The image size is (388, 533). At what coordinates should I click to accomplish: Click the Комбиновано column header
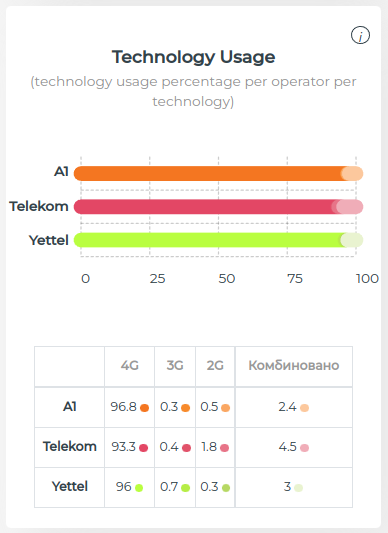(294, 366)
